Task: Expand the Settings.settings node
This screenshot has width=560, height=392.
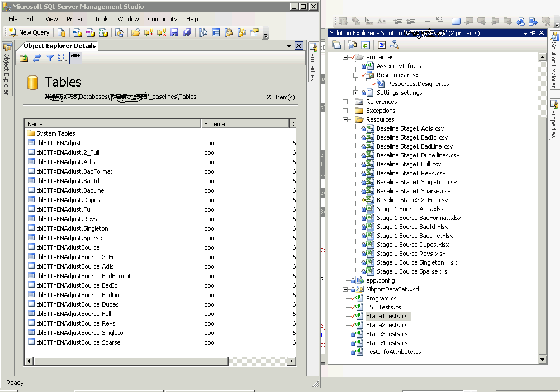Action: pyautogui.click(x=355, y=93)
